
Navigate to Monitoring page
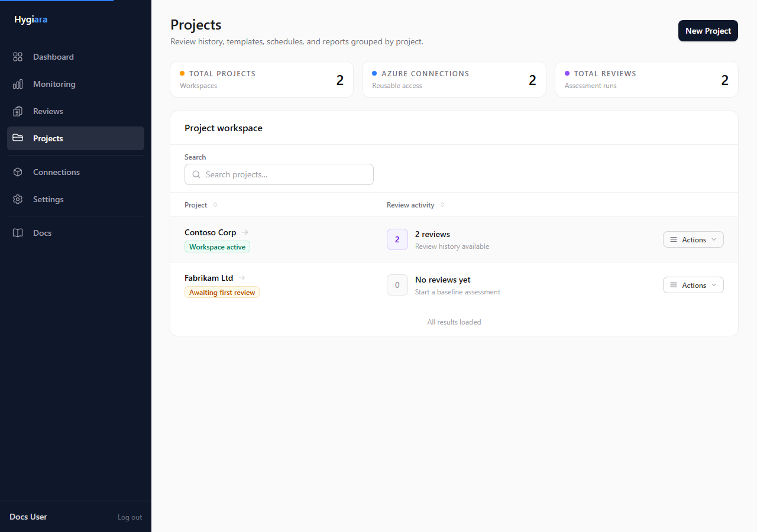pyautogui.click(x=76, y=84)
